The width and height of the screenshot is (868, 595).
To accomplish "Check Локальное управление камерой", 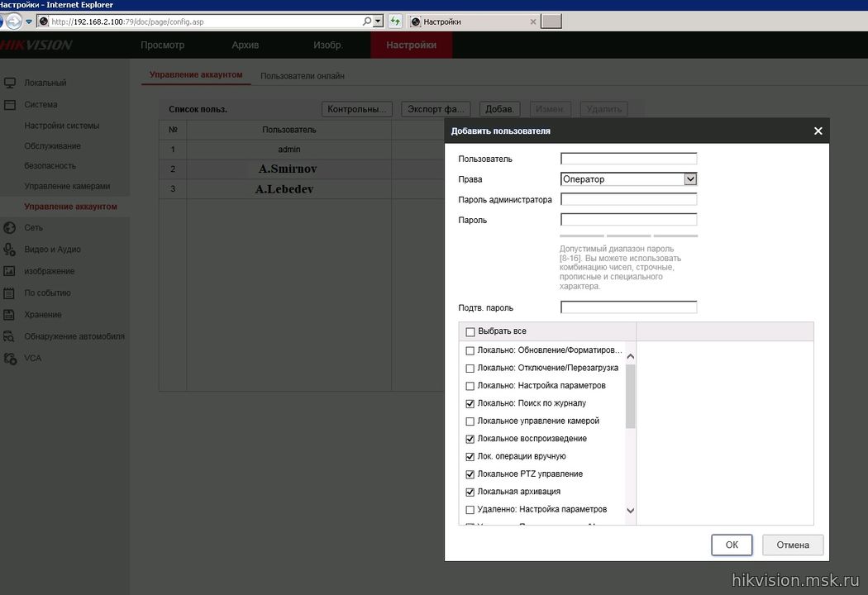I will [x=470, y=421].
